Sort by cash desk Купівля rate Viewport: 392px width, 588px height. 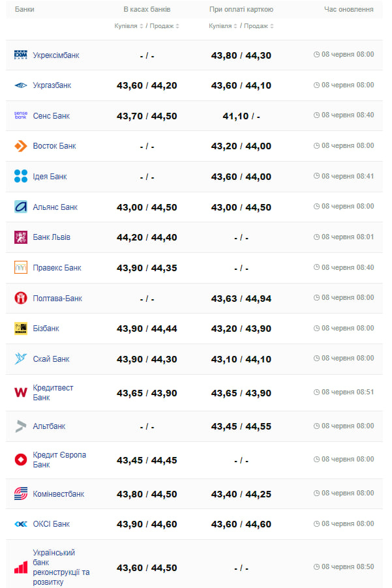click(x=129, y=26)
